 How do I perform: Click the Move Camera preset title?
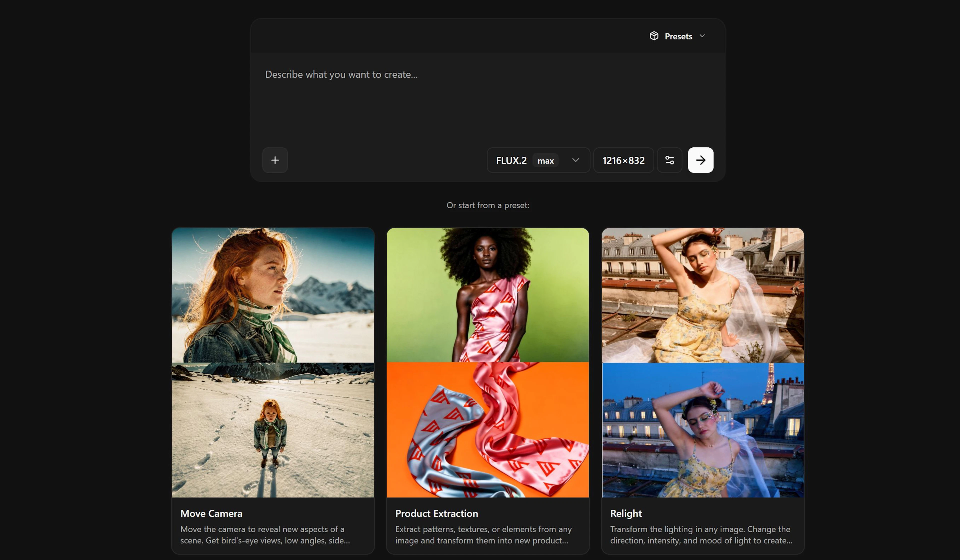point(211,514)
